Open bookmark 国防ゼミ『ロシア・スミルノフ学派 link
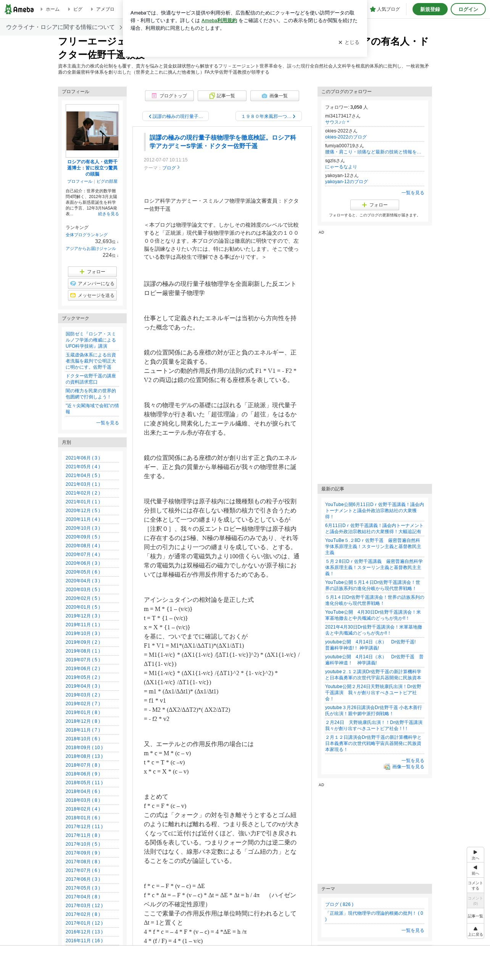This screenshot has width=490, height=980. 91,340
